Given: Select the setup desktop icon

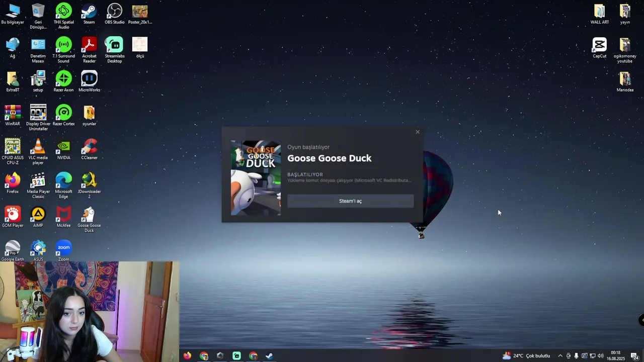Looking at the screenshot, I should [x=38, y=81].
